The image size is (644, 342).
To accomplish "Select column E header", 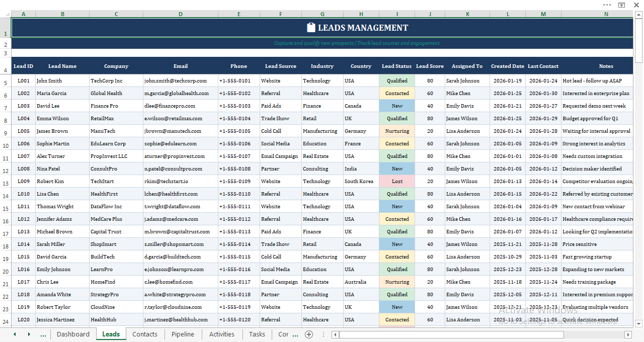I will point(238,14).
